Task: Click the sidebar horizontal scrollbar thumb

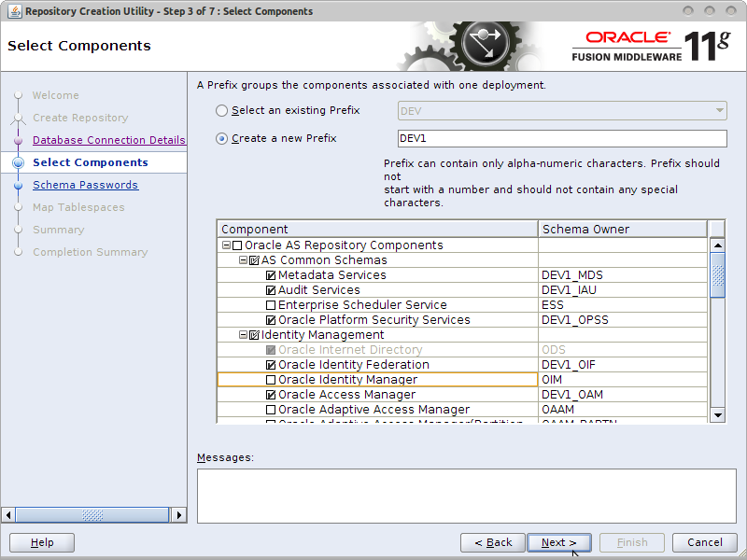Action: click(92, 515)
